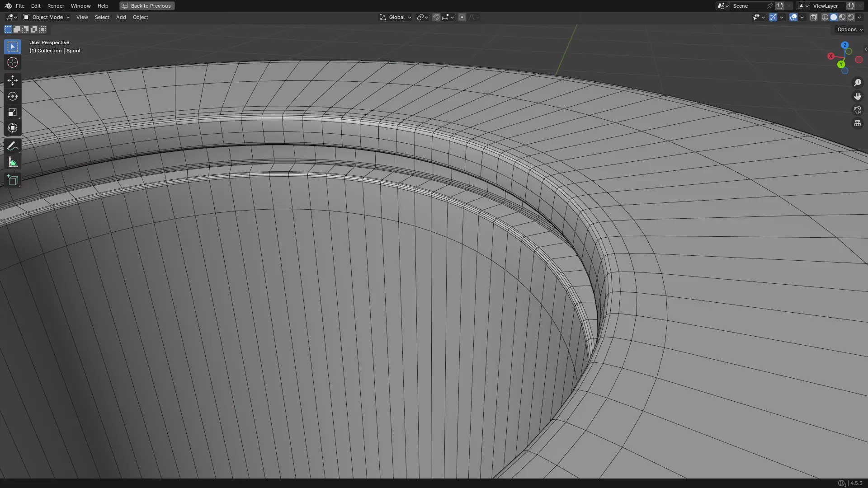Toggle show overlays

[x=793, y=17]
